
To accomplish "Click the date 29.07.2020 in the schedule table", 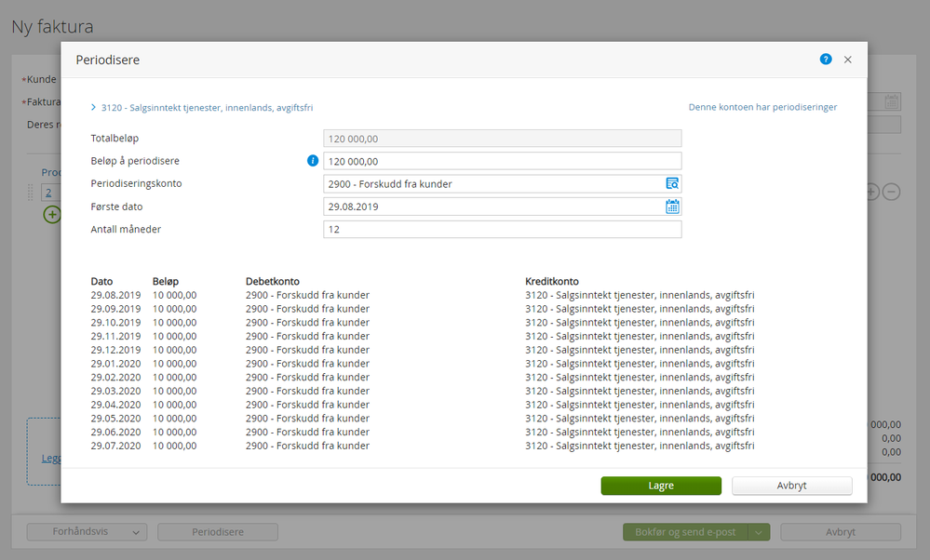I will coord(115,446).
